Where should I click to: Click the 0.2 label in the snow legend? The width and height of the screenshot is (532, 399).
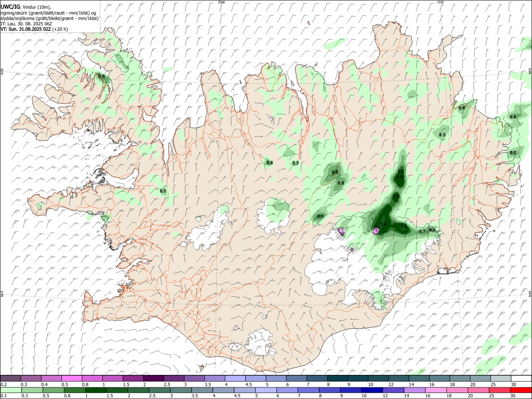click(x=3, y=384)
